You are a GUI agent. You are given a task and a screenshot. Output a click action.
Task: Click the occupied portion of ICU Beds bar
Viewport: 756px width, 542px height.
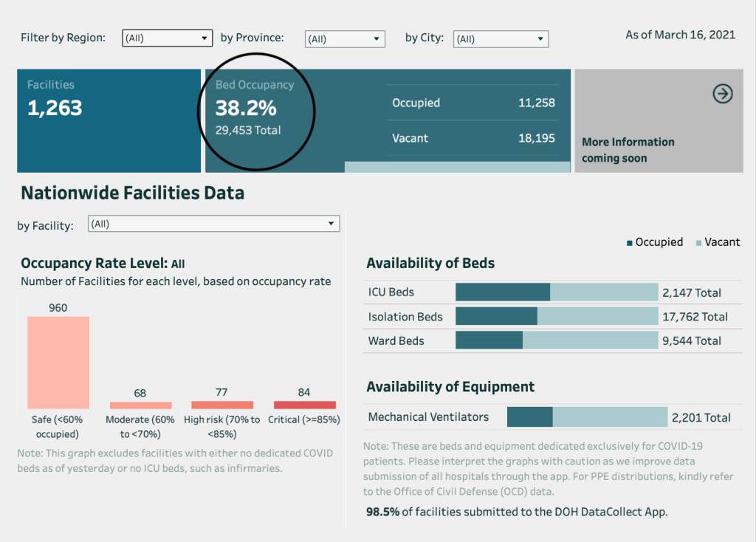pos(502,292)
